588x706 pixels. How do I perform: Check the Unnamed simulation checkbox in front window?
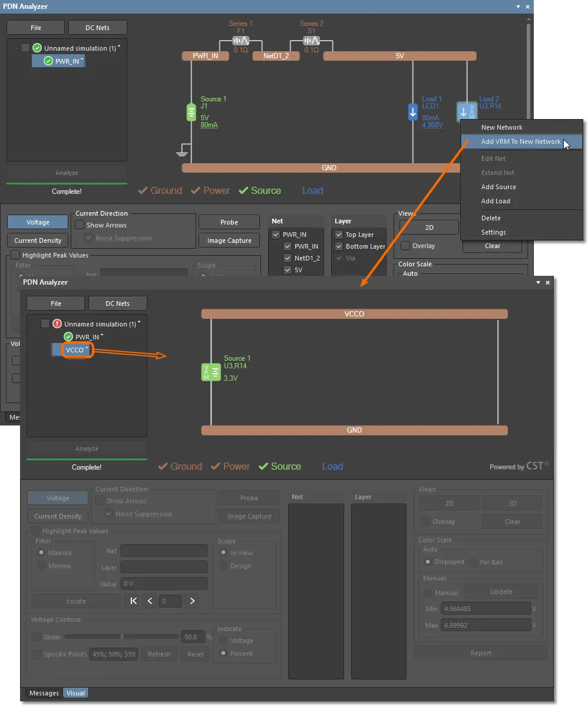(45, 324)
